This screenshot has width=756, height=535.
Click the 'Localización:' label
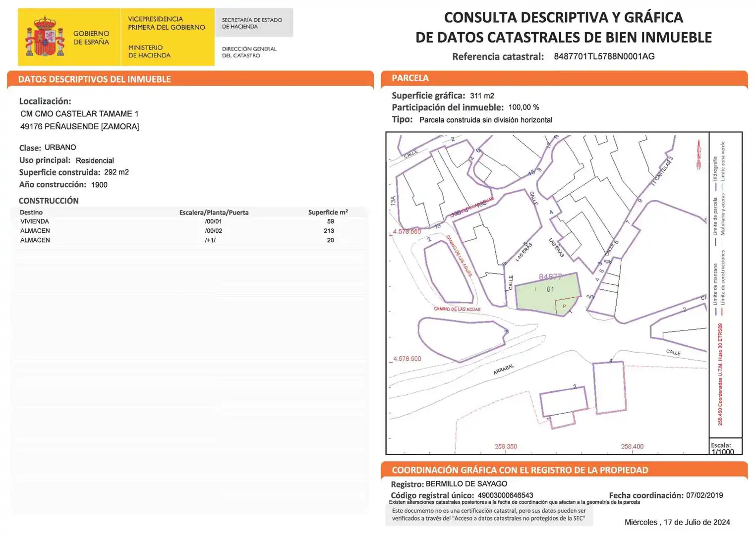coord(45,101)
